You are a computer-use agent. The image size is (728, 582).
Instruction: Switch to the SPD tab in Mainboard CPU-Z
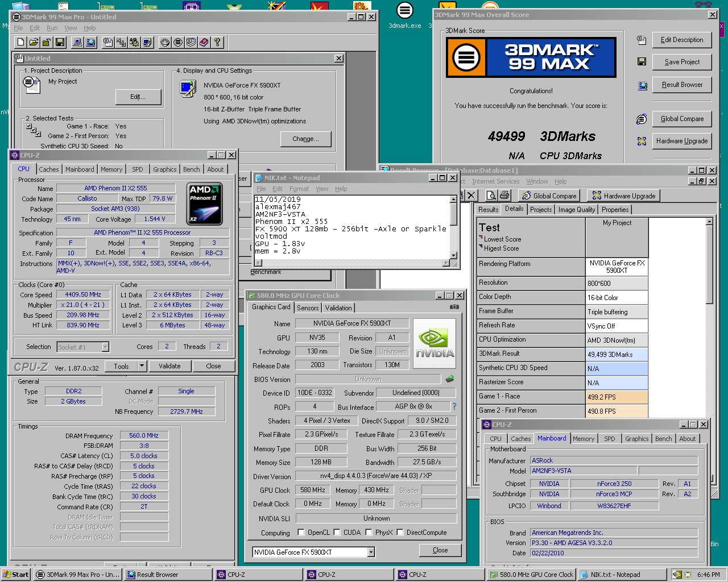click(609, 439)
